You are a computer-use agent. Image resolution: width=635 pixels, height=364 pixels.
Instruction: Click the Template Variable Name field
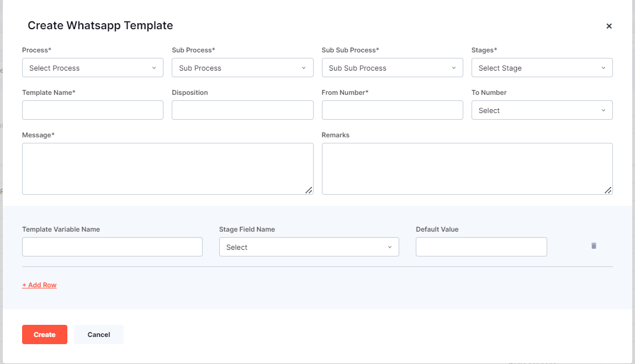(x=112, y=247)
